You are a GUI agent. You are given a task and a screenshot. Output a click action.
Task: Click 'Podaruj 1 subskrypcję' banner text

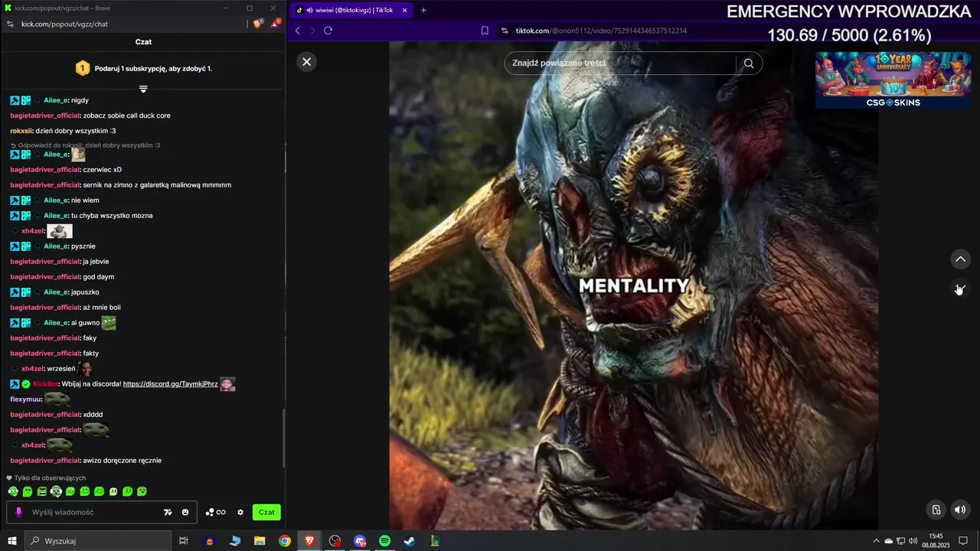153,69
